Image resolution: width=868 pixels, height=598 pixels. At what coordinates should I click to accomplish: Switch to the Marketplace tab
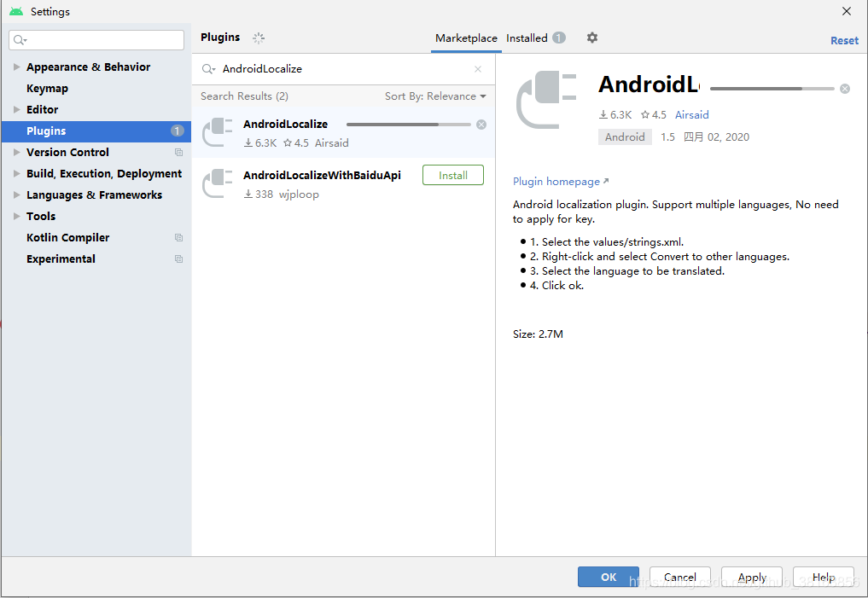coord(466,38)
